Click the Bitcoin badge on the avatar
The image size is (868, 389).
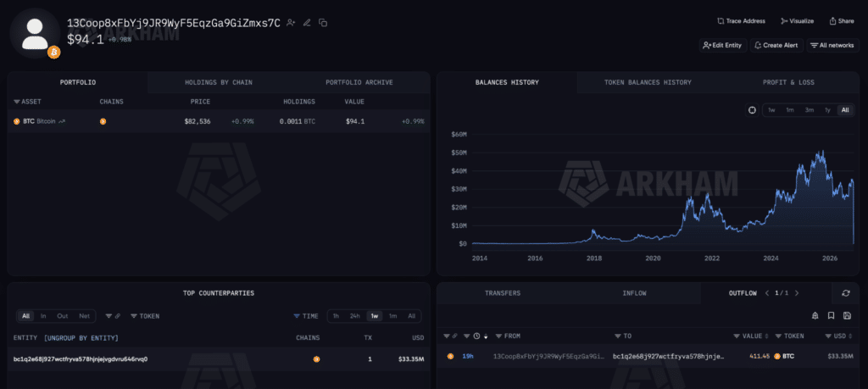53,52
